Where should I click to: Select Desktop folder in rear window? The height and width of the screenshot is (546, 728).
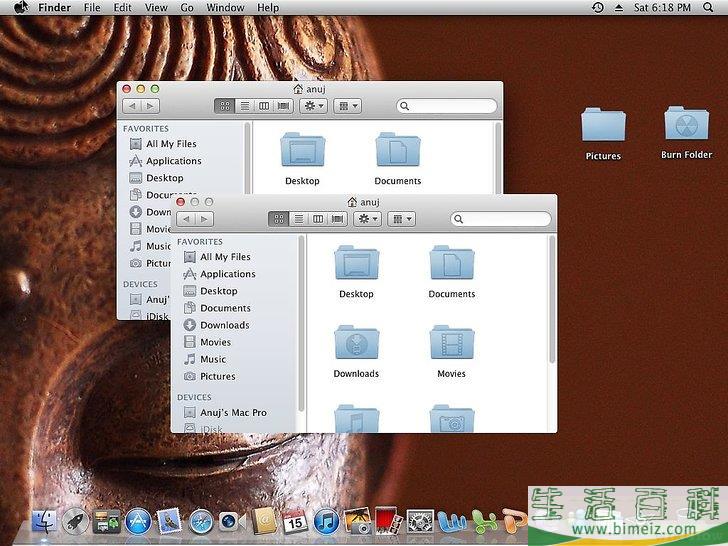click(302, 159)
